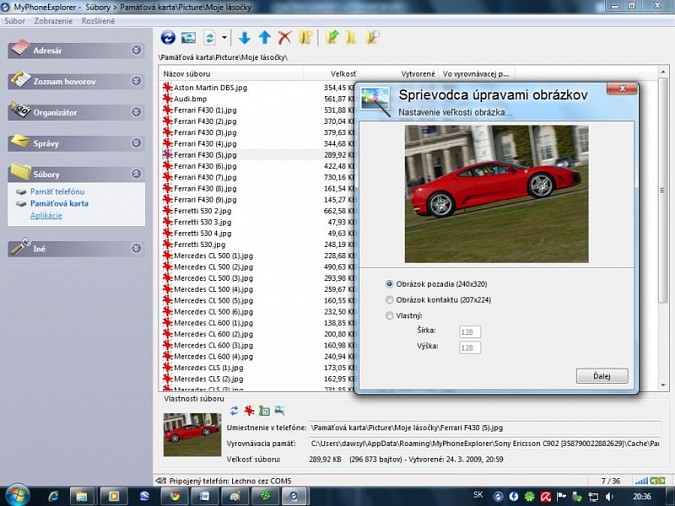Click the Šírka width input field
Screen dimensions: 675x506
click(470, 332)
